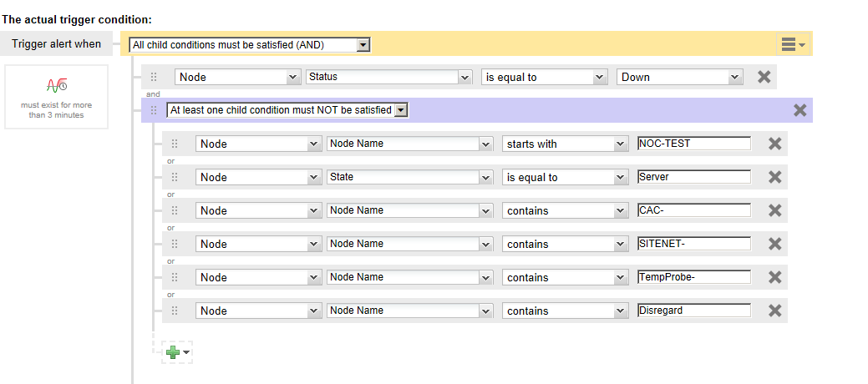The image size is (868, 384).
Task: Remove the SITENET- condition row
Action: pyautogui.click(x=774, y=244)
